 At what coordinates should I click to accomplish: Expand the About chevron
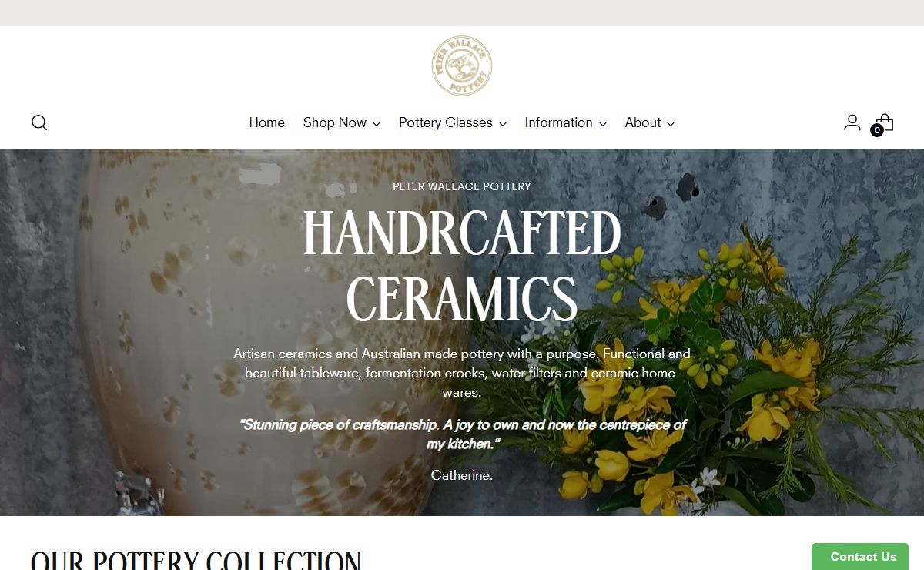671,124
